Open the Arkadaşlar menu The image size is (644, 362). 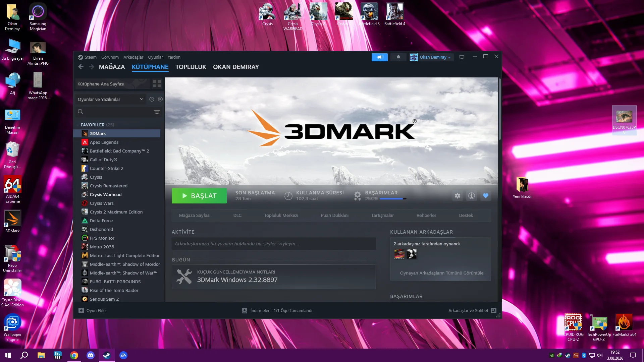pos(133,57)
